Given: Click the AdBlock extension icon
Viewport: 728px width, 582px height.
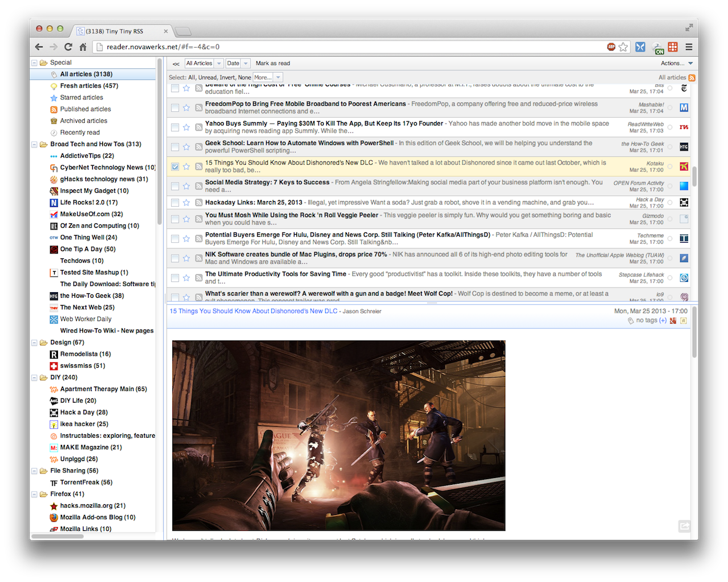Looking at the screenshot, I should [x=611, y=47].
